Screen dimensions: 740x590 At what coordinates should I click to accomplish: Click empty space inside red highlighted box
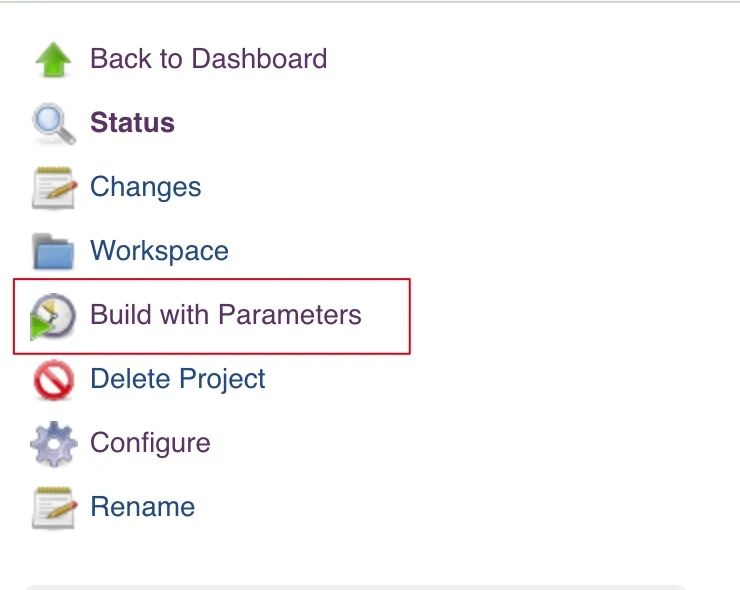click(385, 315)
